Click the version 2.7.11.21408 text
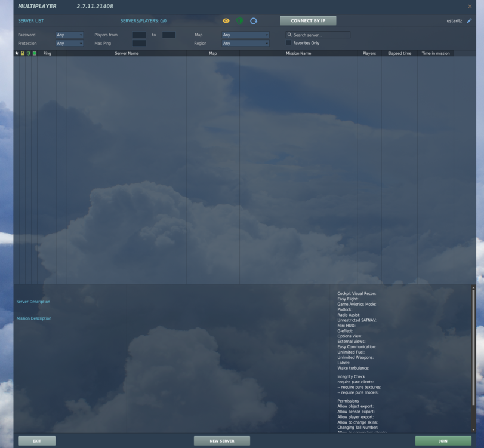 coord(95,6)
